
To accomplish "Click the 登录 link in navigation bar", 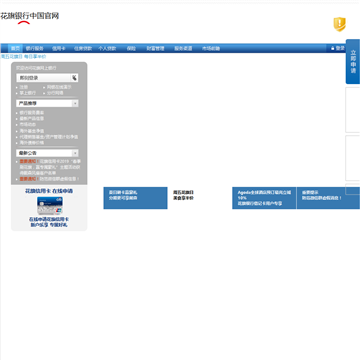I will pyautogui.click(x=340, y=48).
